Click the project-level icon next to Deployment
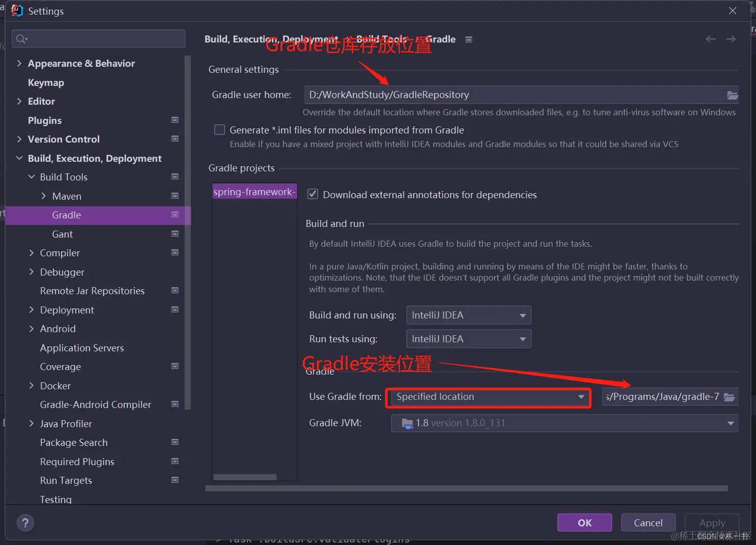Viewport: 756px width, 545px height. point(175,309)
